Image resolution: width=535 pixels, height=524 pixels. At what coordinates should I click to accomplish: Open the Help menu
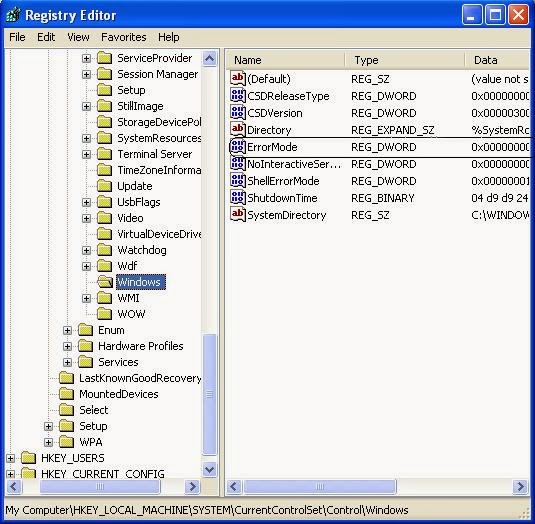(x=169, y=37)
